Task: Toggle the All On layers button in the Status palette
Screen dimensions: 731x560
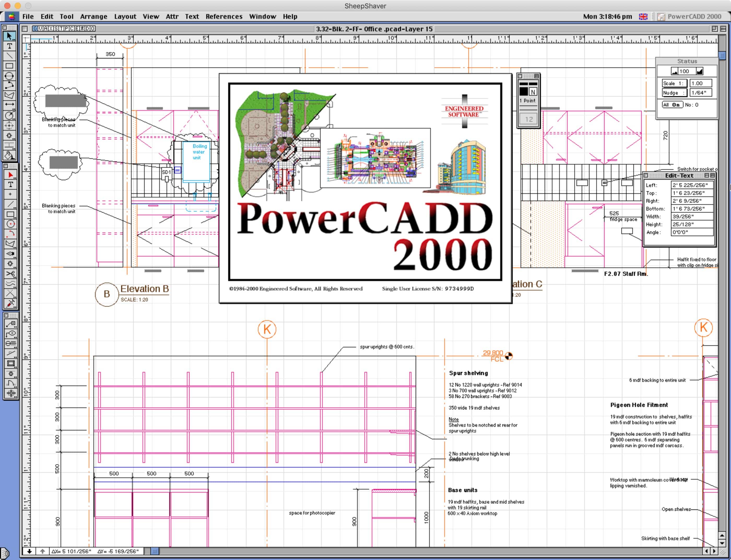Action: [672, 105]
